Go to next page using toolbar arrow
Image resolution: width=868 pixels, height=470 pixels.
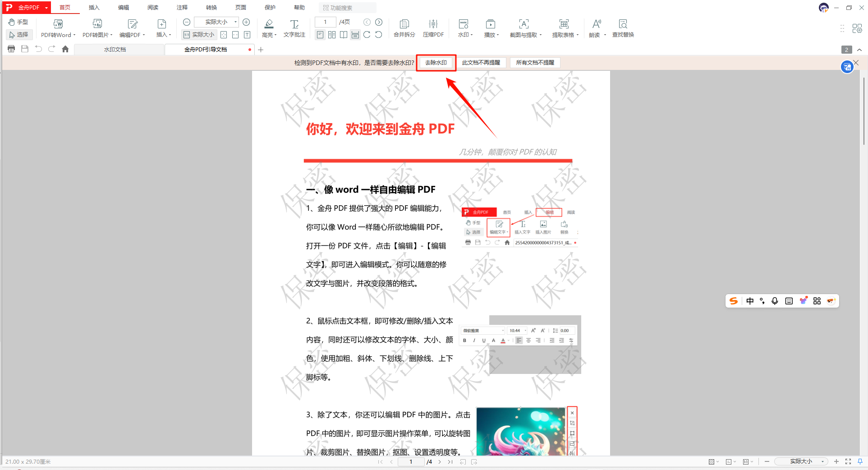click(x=379, y=22)
